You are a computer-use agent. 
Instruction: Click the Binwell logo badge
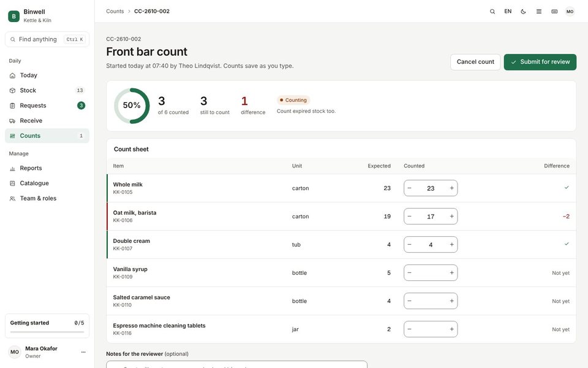14,16
